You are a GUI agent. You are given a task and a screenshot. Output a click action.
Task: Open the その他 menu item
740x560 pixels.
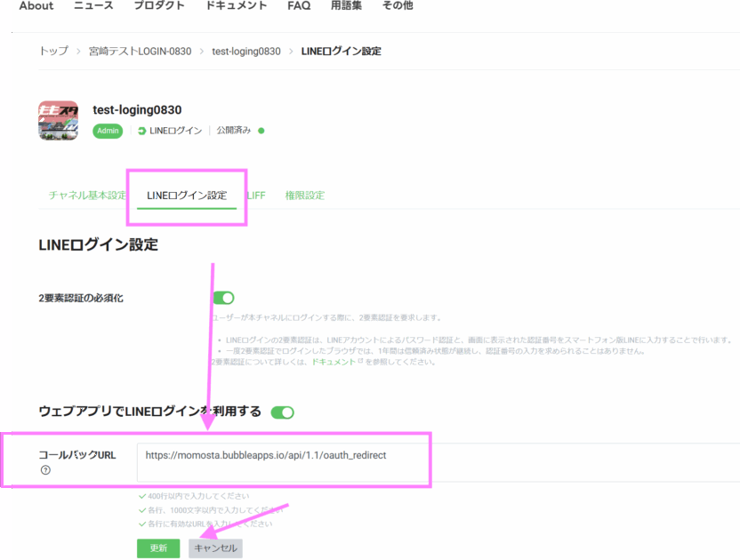pos(398,5)
